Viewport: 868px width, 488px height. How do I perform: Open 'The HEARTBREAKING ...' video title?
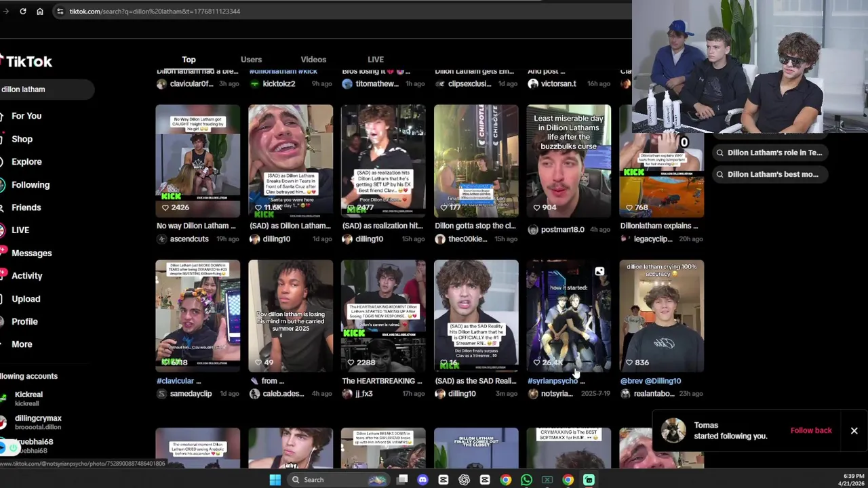[382, 381]
